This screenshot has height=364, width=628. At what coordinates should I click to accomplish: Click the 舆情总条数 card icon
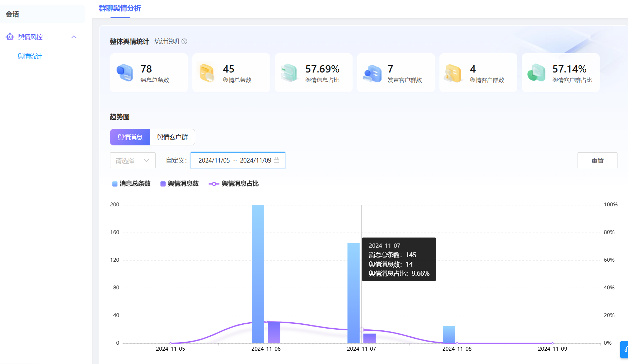207,73
